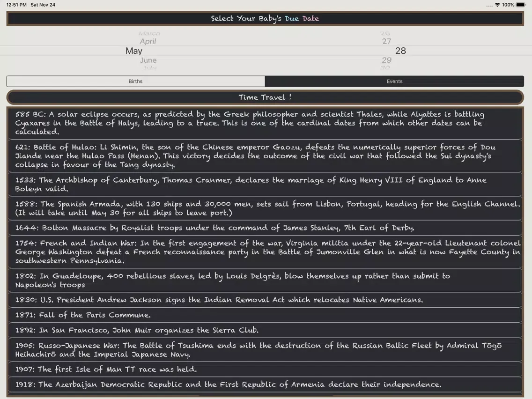Open the 1907 Isle of Man TT row

pyautogui.click(x=265, y=369)
